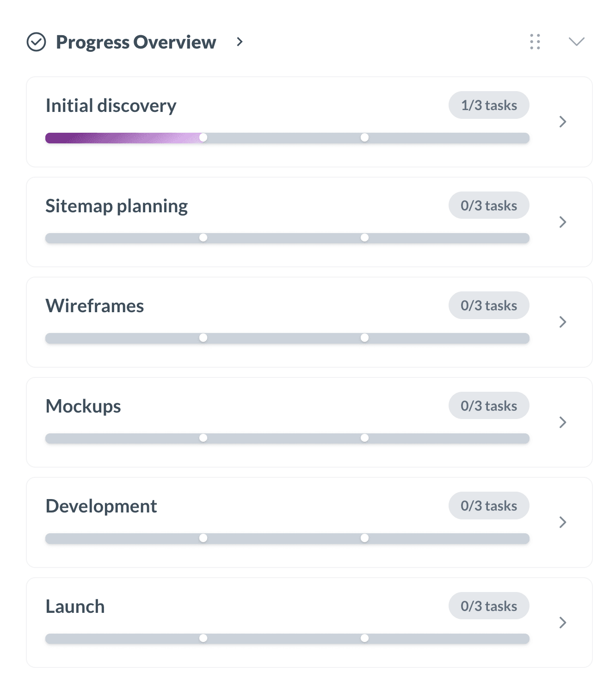Image resolution: width=616 pixels, height=691 pixels.
Task: Click the circled checkmark icon beside Progress Overview
Action: coord(37,42)
